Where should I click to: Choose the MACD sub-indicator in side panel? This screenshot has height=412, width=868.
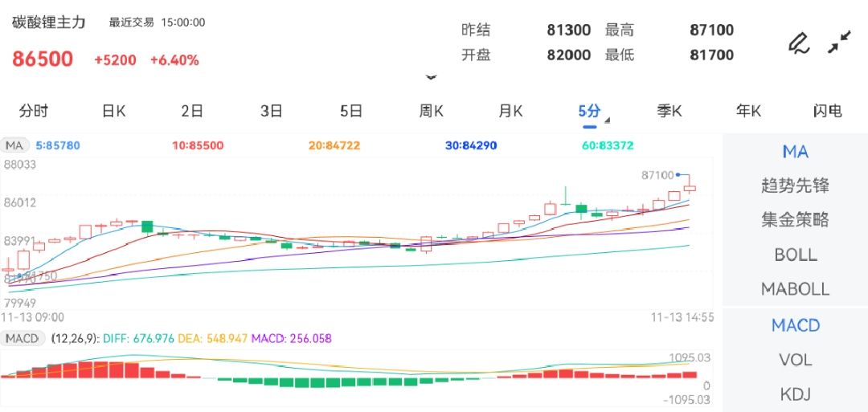point(795,325)
